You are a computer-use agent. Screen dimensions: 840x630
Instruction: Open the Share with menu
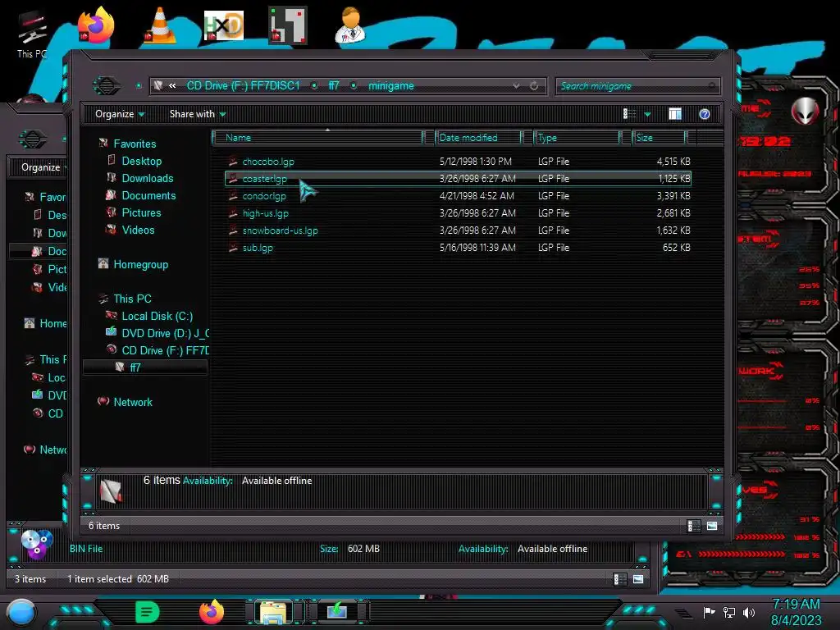point(197,114)
